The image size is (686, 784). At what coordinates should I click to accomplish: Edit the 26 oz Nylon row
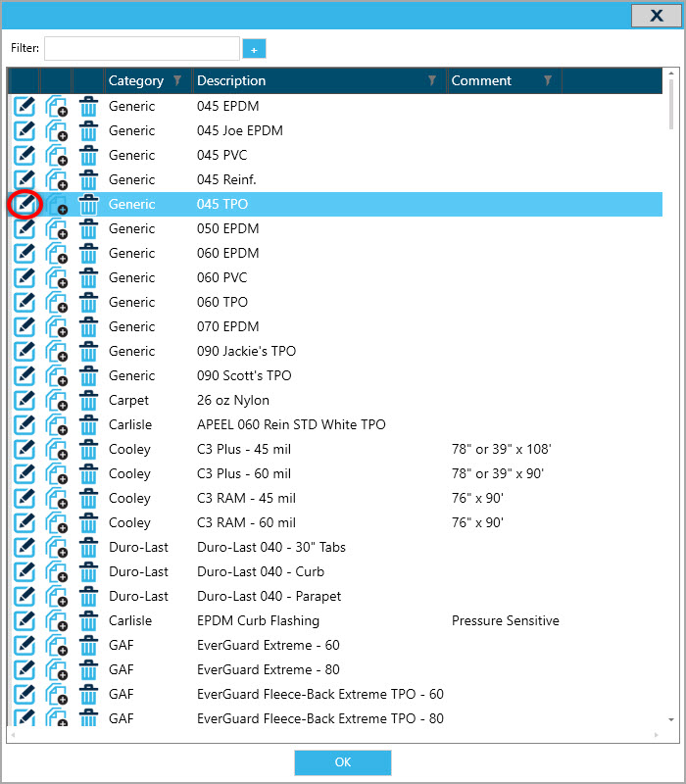coord(24,400)
